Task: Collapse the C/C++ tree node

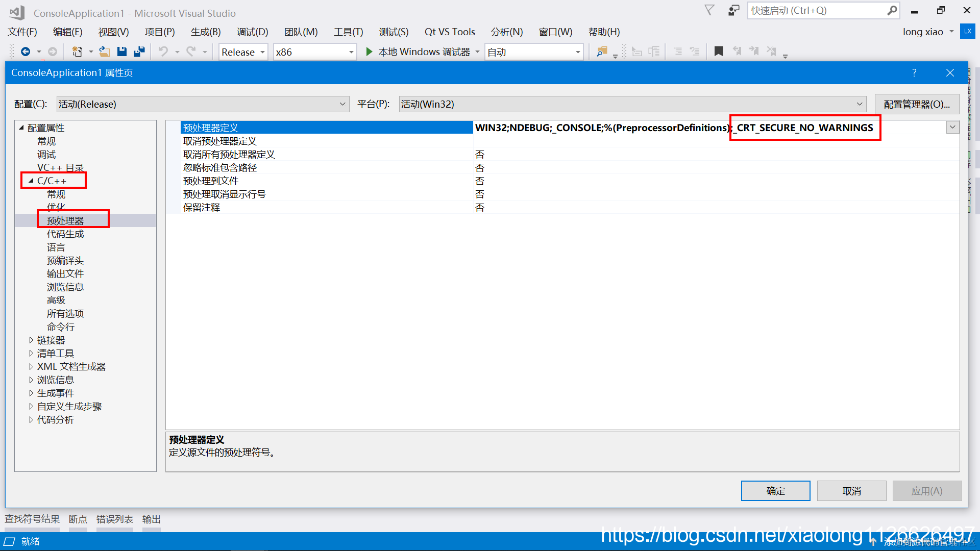Action: (x=31, y=181)
